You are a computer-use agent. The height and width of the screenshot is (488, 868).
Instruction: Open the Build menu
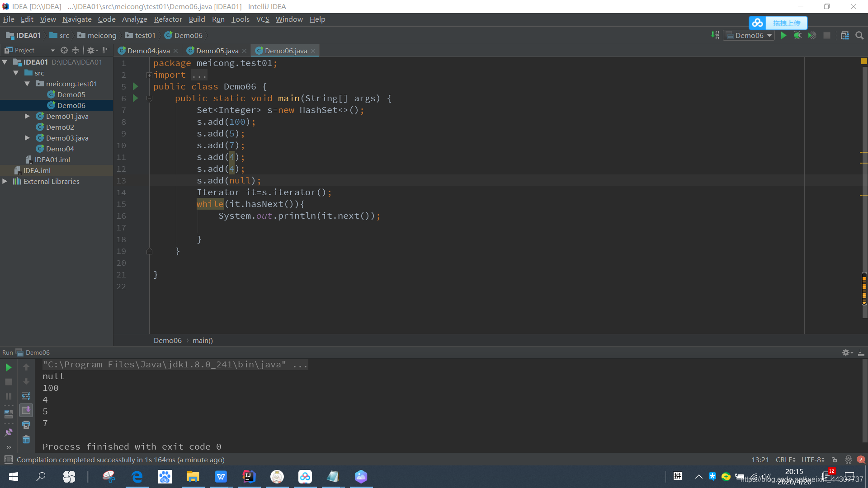point(197,19)
